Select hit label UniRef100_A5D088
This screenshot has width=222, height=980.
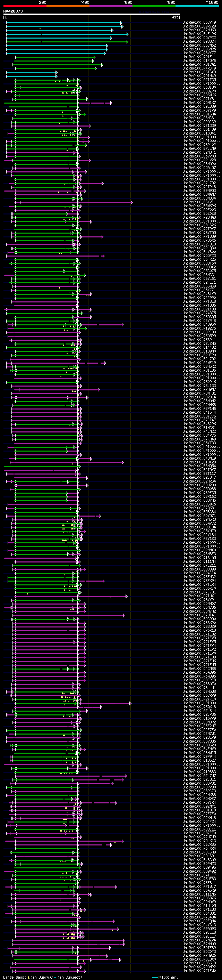(x=199, y=489)
